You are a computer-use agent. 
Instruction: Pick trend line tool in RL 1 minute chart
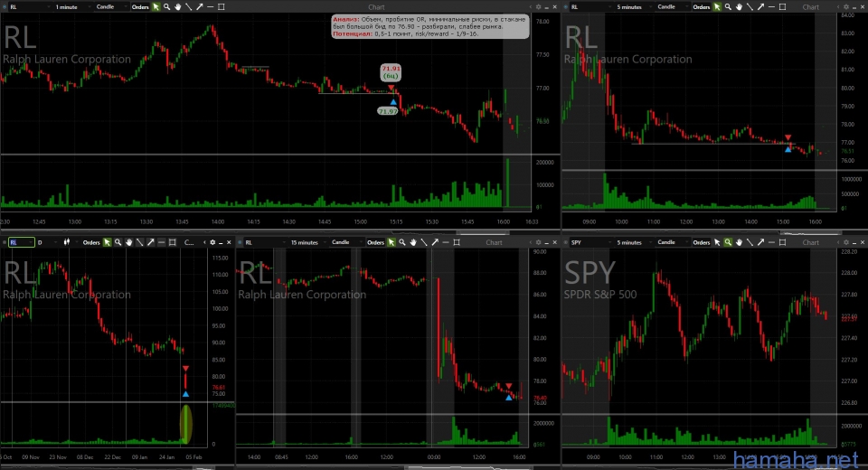(x=189, y=6)
